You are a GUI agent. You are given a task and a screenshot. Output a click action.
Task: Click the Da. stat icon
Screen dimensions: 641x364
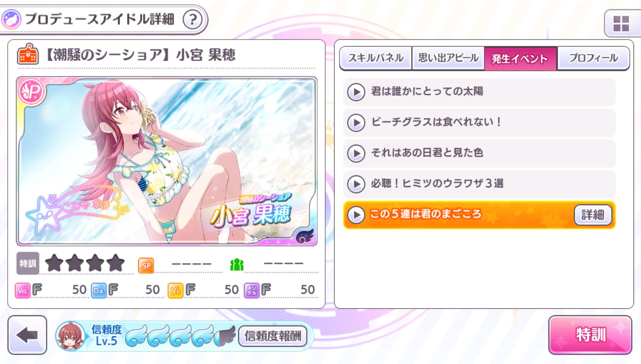pyautogui.click(x=98, y=291)
